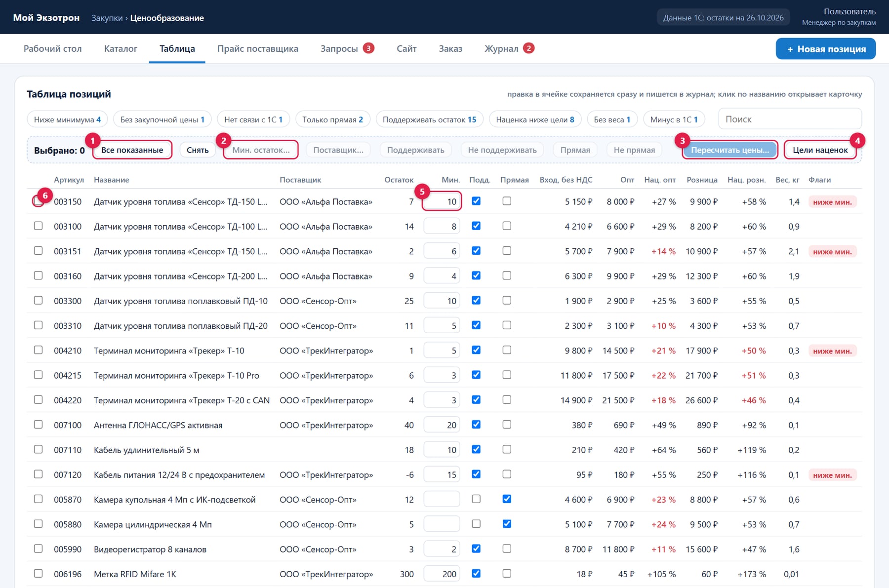This screenshot has width=889, height=588.
Task: Uncheck Подд. for article 003300
Action: point(476,300)
